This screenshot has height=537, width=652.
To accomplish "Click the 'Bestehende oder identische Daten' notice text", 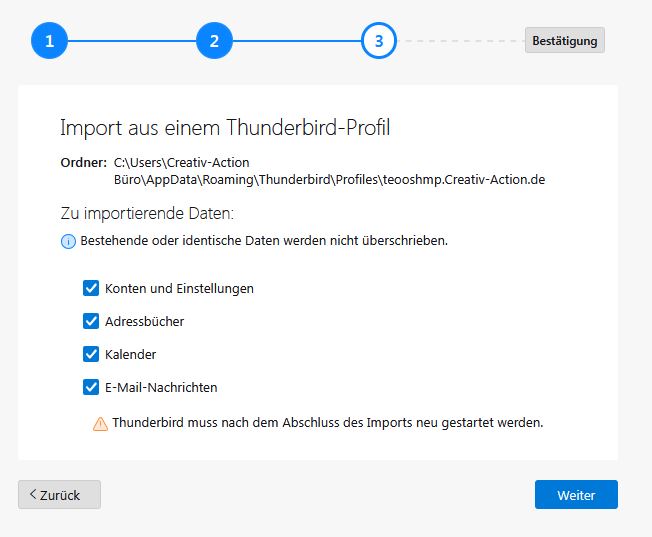I will 264,240.
